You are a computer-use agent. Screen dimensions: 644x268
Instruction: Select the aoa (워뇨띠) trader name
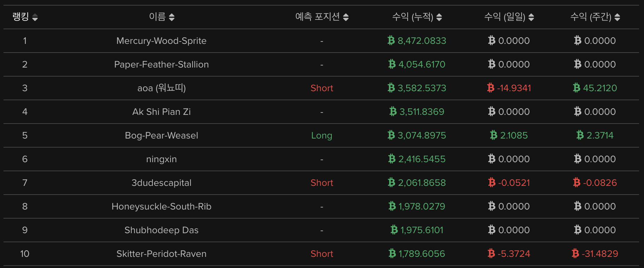(162, 88)
